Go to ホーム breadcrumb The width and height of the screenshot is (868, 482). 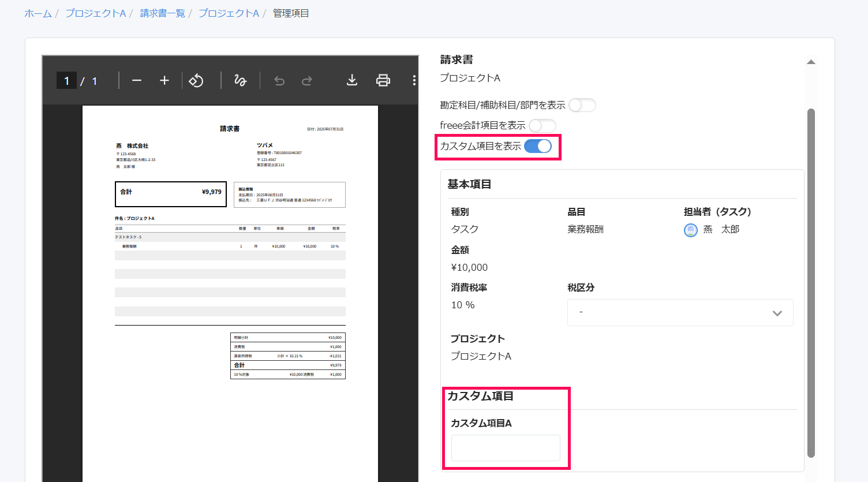coord(38,13)
